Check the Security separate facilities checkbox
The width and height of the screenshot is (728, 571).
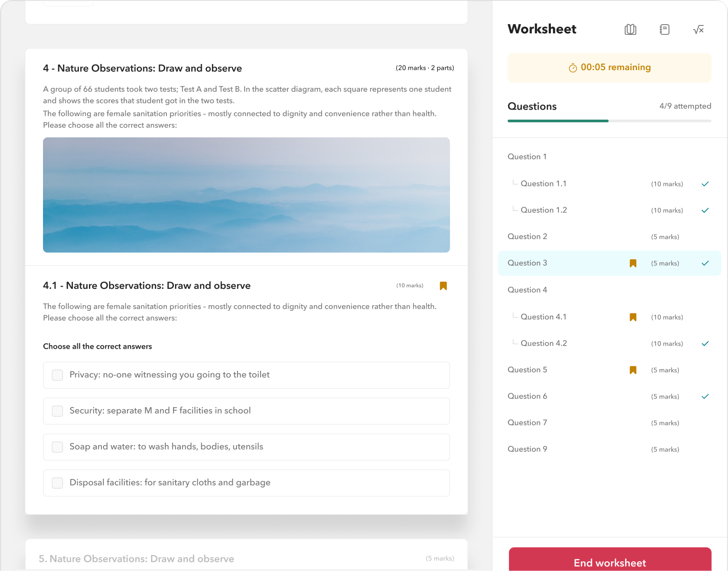[57, 411]
